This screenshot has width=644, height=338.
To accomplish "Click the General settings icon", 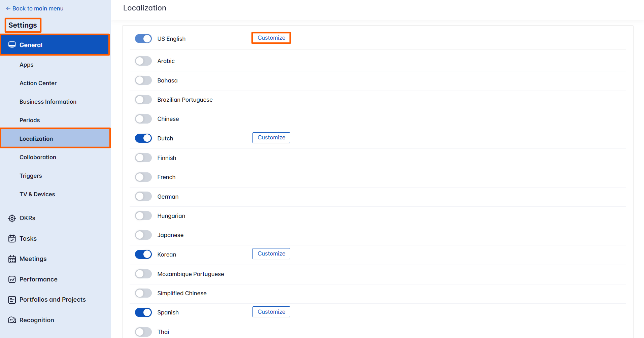I will [12, 44].
